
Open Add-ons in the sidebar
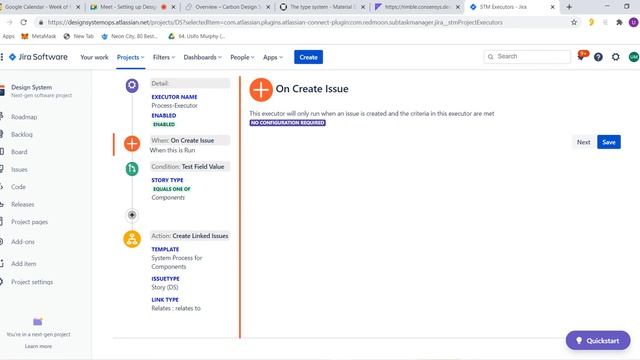click(23, 242)
